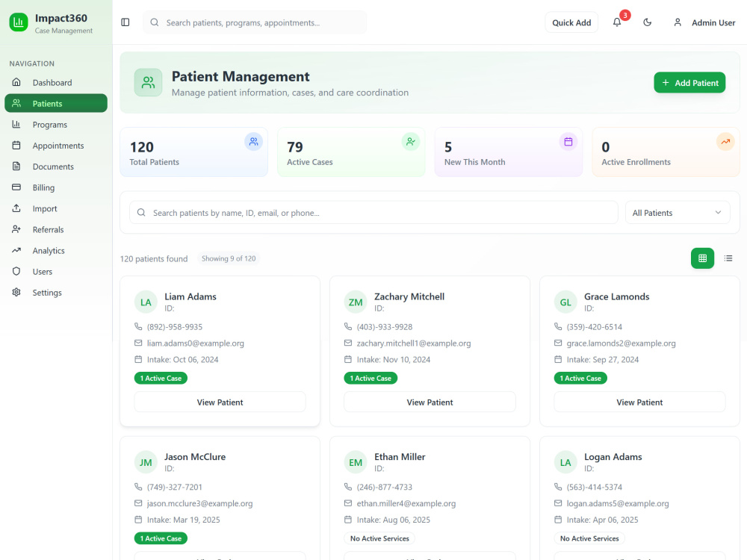Click the Total Patients blue people icon
747x560 pixels.
coord(253,141)
